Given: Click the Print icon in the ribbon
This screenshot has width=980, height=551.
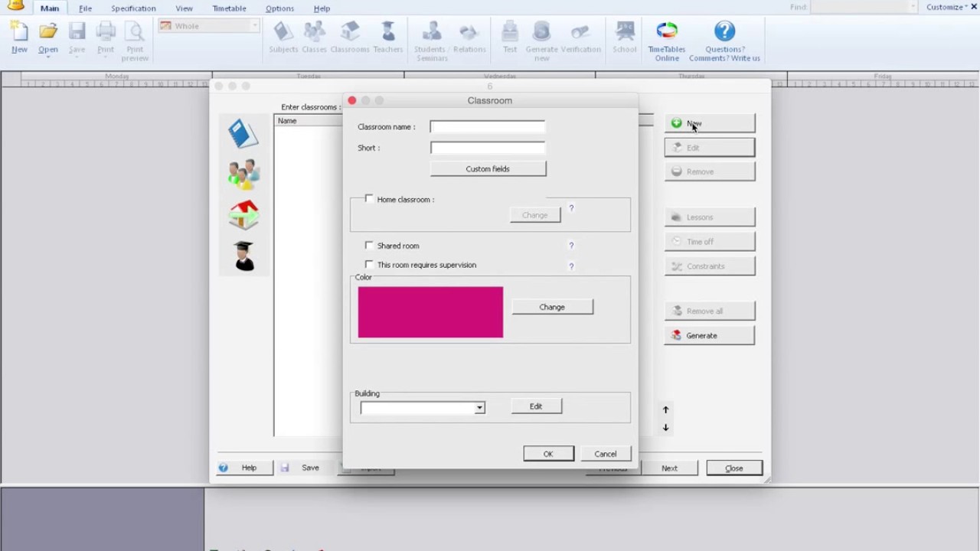Looking at the screenshot, I should click(106, 37).
